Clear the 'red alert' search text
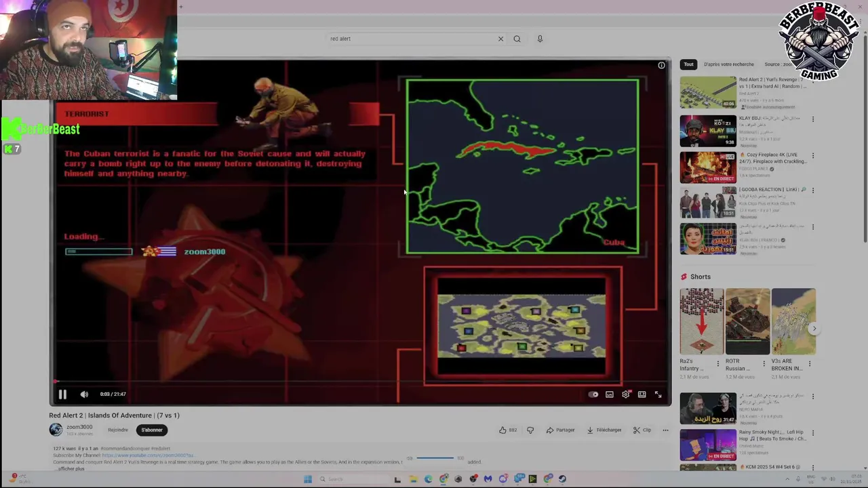Viewport: 868px width, 488px height. tap(500, 39)
